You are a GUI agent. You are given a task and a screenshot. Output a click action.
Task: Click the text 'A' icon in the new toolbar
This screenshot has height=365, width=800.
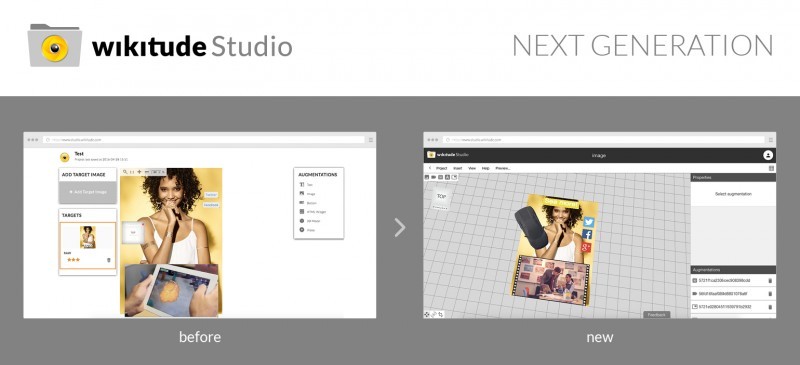(x=447, y=177)
